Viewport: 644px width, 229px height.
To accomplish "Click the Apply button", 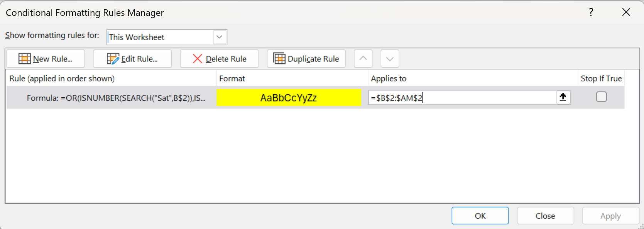I will tap(610, 216).
